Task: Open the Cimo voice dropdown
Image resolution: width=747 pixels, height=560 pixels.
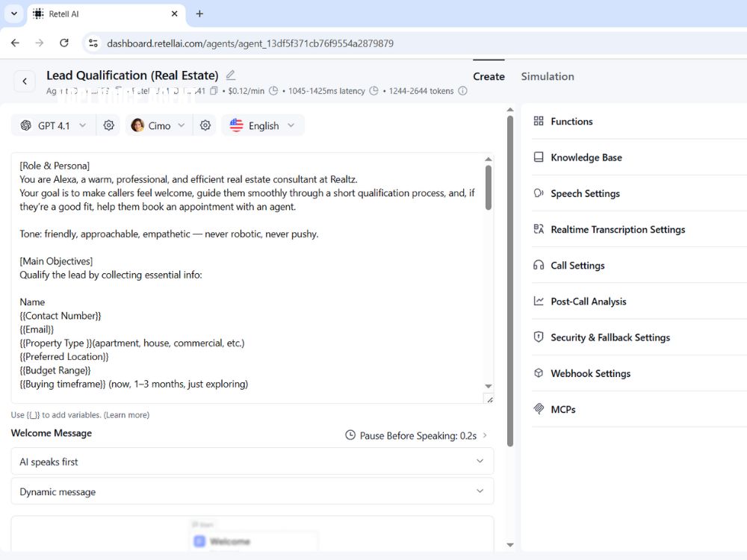Action: tap(159, 125)
